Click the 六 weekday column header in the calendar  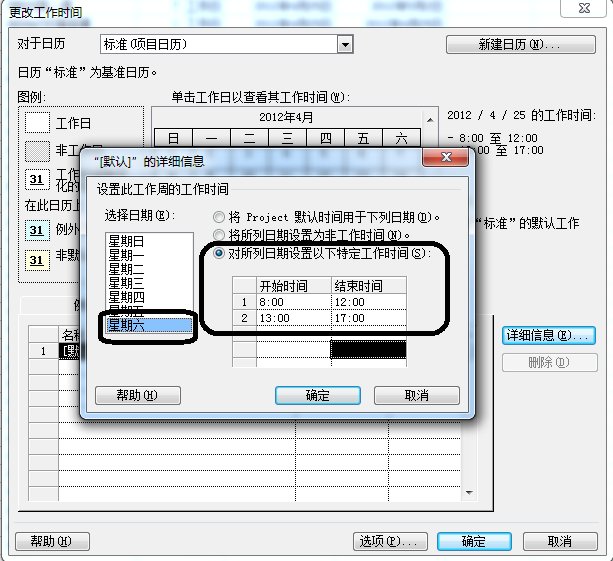coord(401,138)
